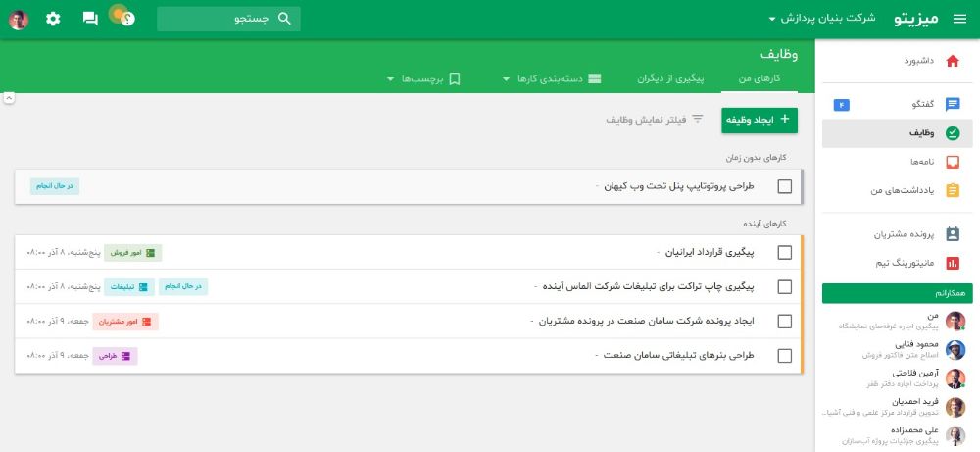The width and height of the screenshot is (980, 452).
Task: Check the task پیگیری قرارداد ایرانیان
Action: tap(784, 253)
